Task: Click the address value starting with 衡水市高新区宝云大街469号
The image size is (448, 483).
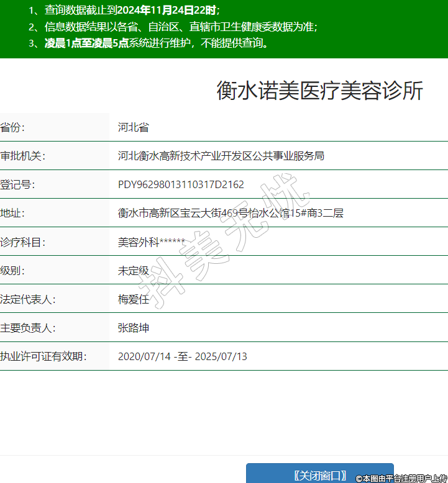Action: (231, 213)
